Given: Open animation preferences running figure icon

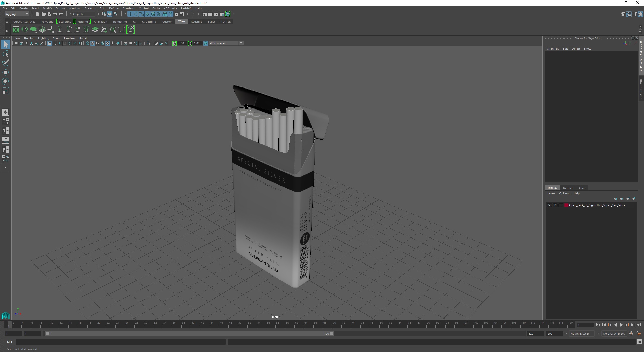Looking at the screenshot, I should [x=639, y=334].
